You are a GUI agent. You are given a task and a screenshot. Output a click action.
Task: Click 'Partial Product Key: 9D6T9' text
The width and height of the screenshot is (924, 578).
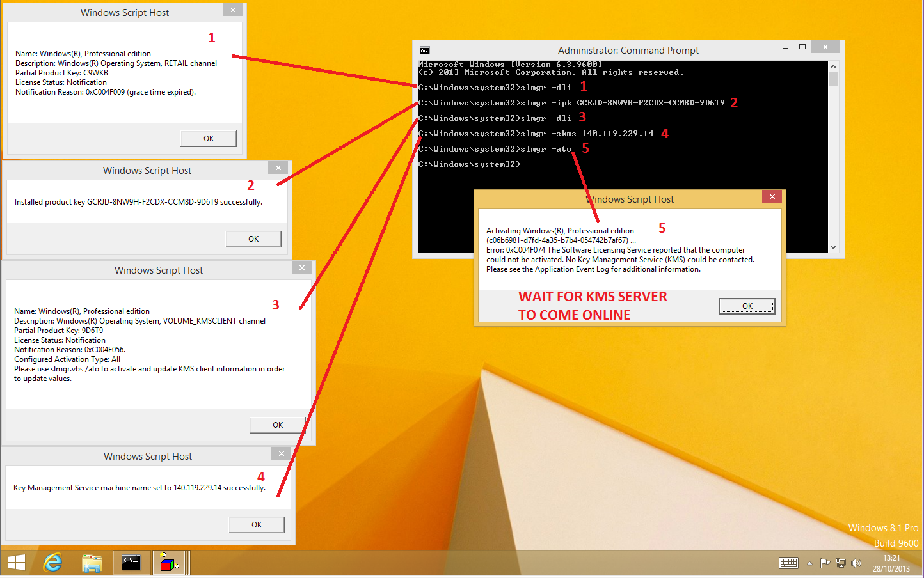tap(58, 331)
